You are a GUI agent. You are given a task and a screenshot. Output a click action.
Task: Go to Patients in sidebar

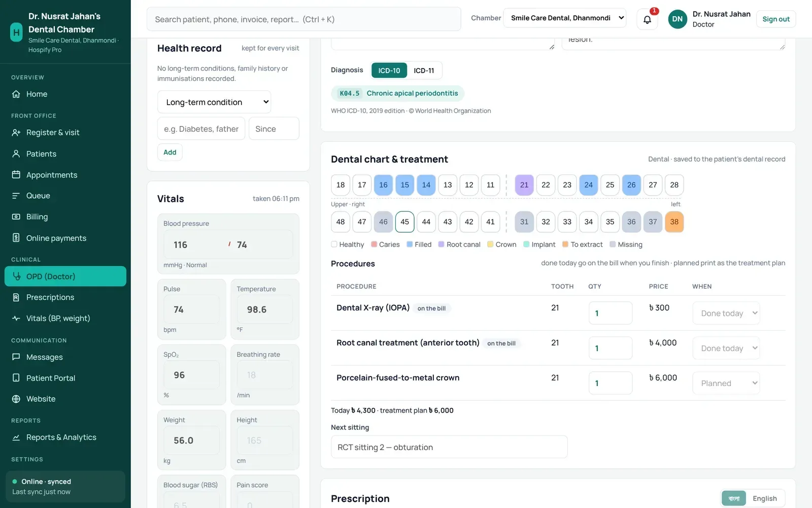65,154
